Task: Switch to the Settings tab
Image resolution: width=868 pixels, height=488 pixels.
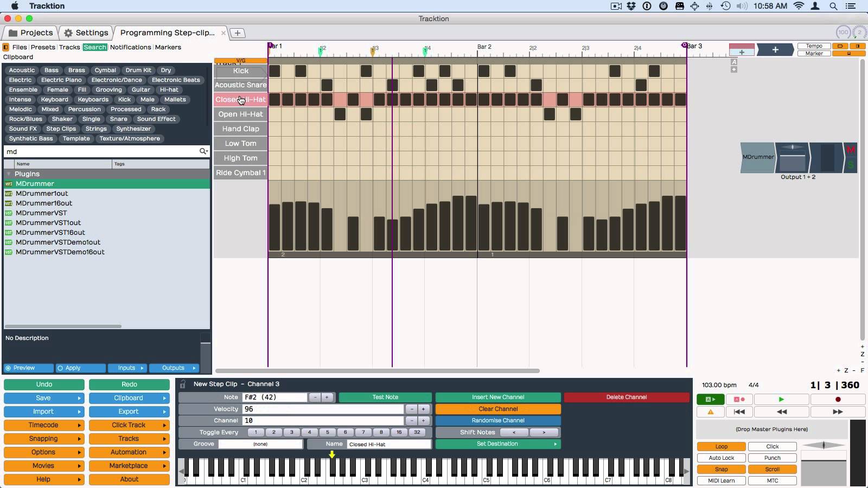Action: 86,33
